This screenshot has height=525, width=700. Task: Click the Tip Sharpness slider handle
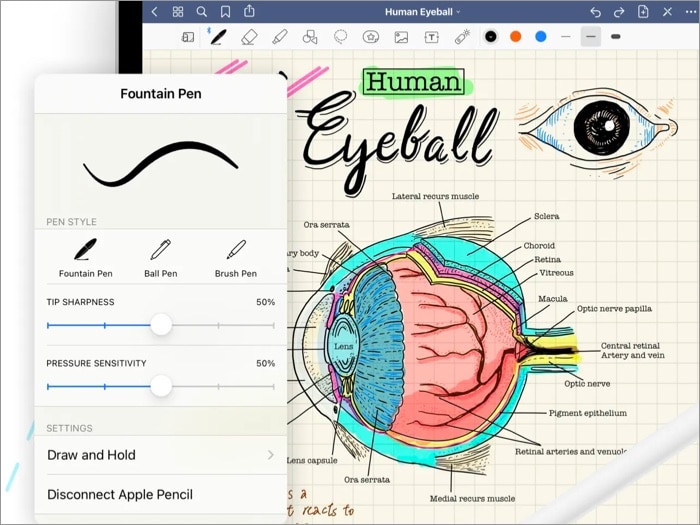pyautogui.click(x=161, y=325)
